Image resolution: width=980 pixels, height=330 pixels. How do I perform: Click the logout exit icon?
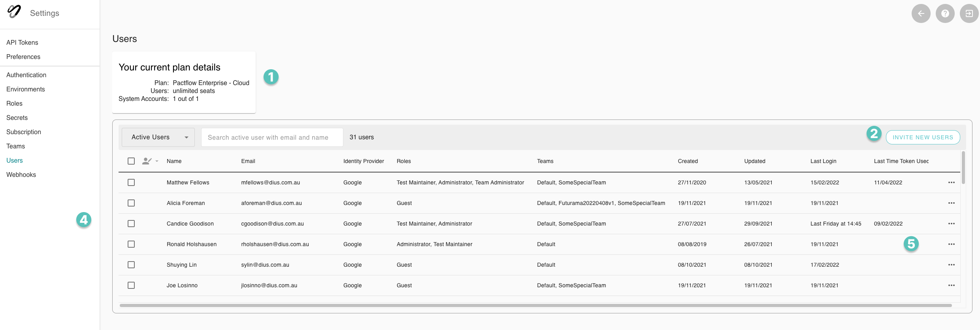pyautogui.click(x=969, y=13)
